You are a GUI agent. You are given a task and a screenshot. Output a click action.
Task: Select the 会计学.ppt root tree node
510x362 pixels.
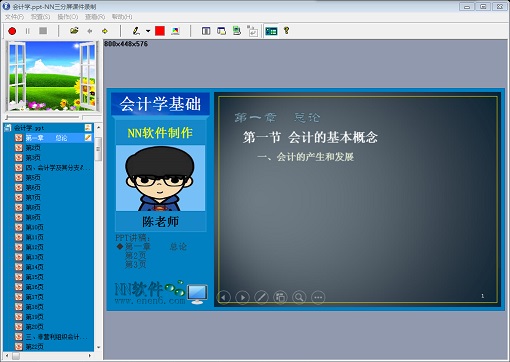coord(29,128)
